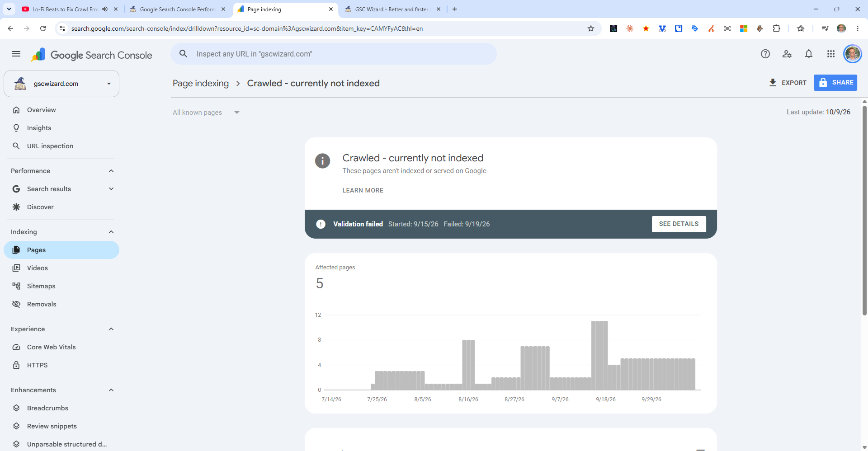Collapse the Indexing section
The height and width of the screenshot is (451, 868).
pos(111,232)
